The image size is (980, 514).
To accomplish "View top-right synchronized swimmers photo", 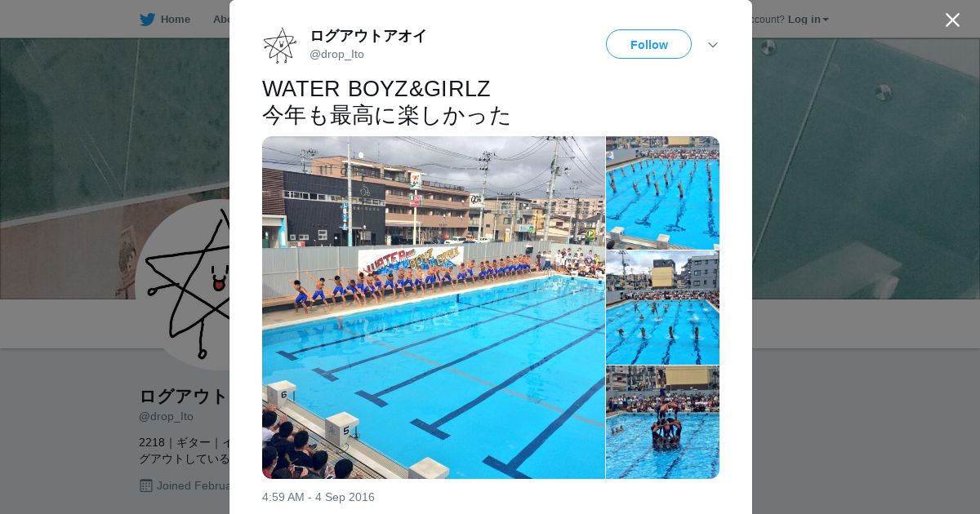I will click(x=662, y=193).
